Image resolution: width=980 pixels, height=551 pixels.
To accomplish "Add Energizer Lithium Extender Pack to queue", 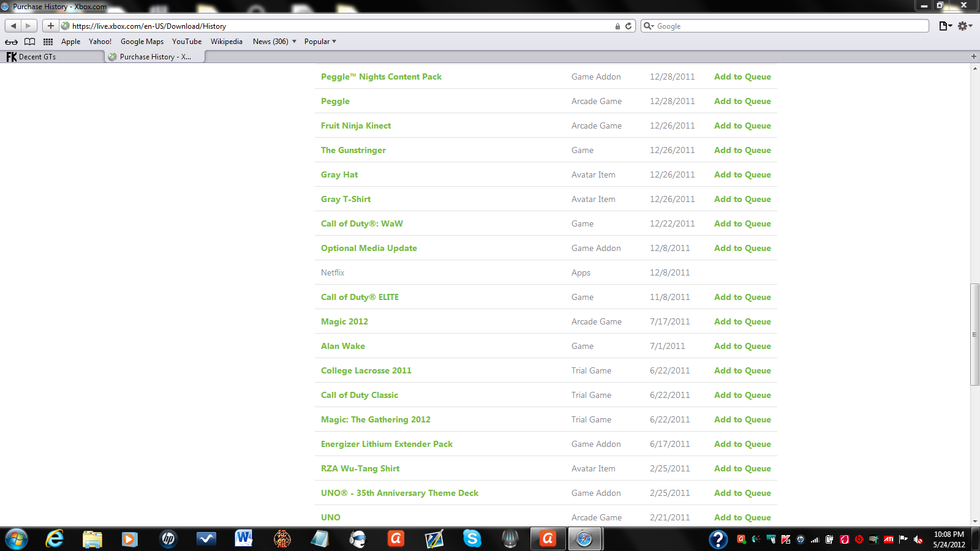I will 742,444.
